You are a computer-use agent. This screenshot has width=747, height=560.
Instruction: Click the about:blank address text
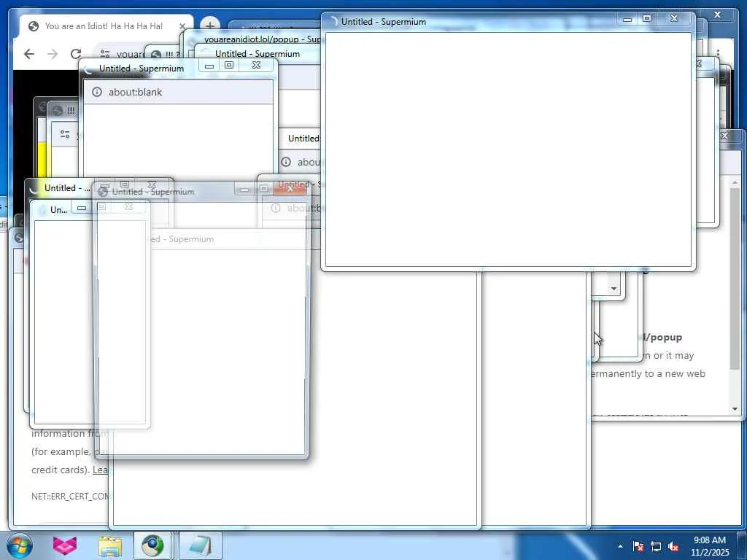[135, 93]
